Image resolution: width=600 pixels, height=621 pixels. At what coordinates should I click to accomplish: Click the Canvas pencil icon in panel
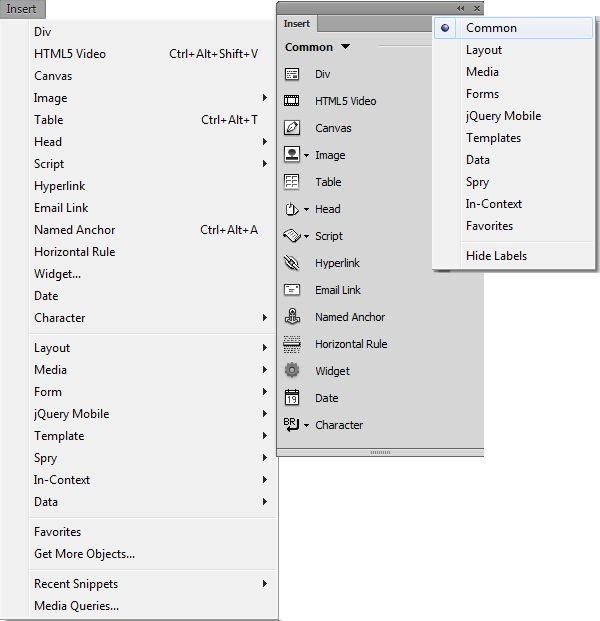(292, 128)
